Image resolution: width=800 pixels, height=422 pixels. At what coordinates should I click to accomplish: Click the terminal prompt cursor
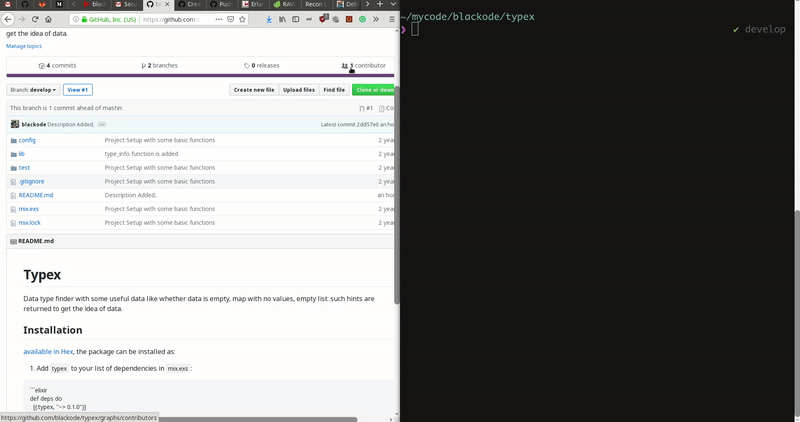click(415, 30)
